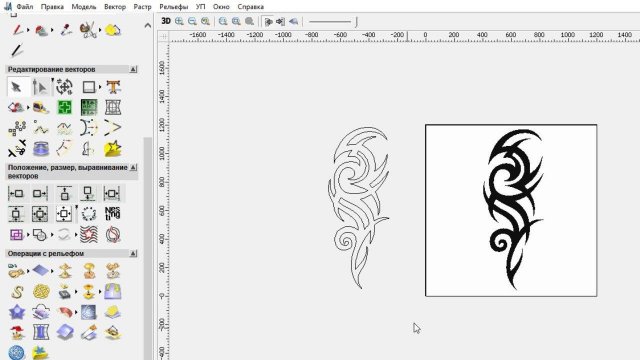
Task: Click the tribal bitmap image on the canvas
Action: tap(511, 210)
